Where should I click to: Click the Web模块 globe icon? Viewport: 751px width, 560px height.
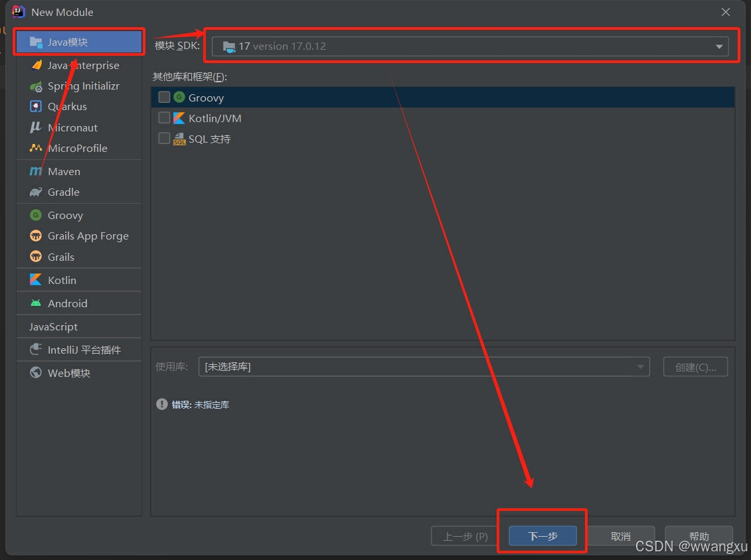point(36,372)
